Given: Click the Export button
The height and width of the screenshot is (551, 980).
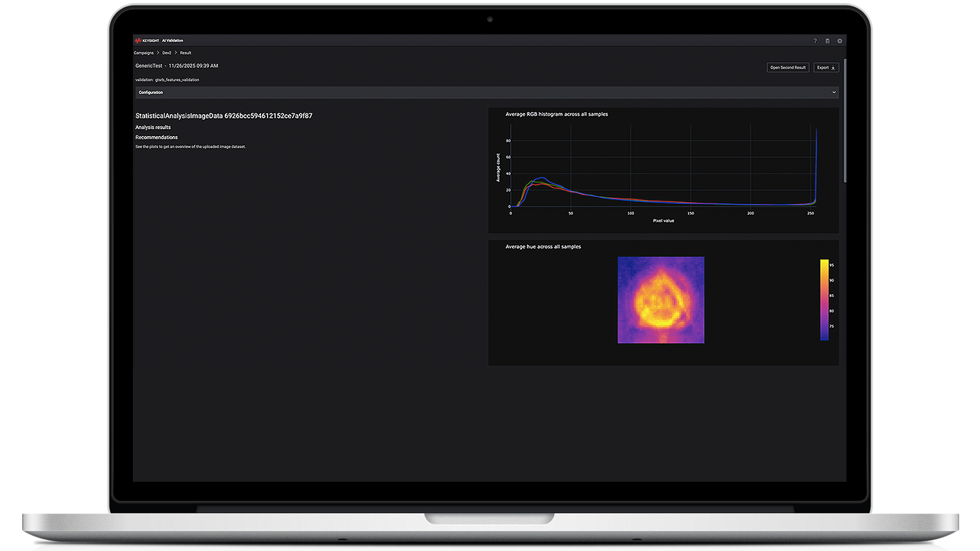Looking at the screenshot, I should point(826,67).
